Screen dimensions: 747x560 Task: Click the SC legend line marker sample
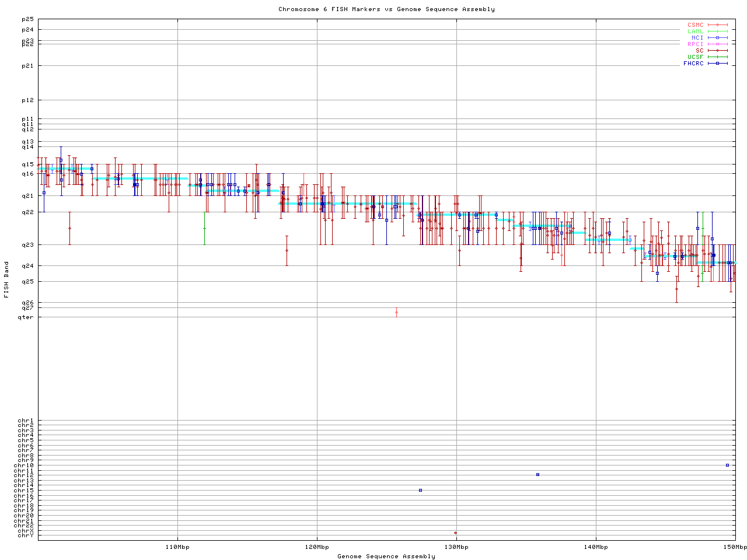[717, 51]
